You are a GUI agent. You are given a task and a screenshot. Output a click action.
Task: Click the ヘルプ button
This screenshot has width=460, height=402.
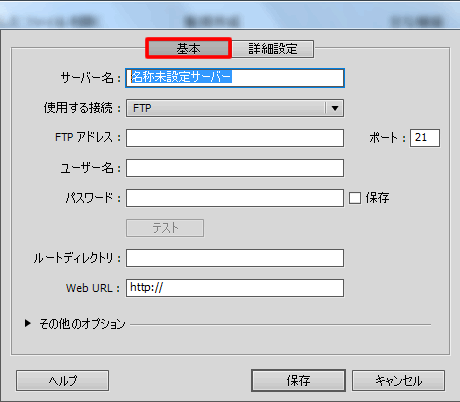pyautogui.click(x=63, y=380)
